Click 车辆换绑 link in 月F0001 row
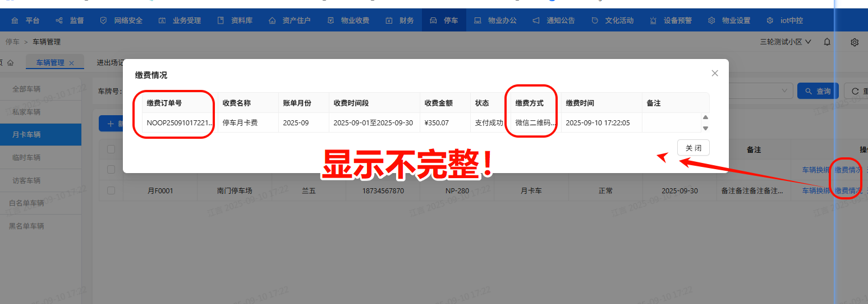The width and height of the screenshot is (868, 304). (x=816, y=190)
